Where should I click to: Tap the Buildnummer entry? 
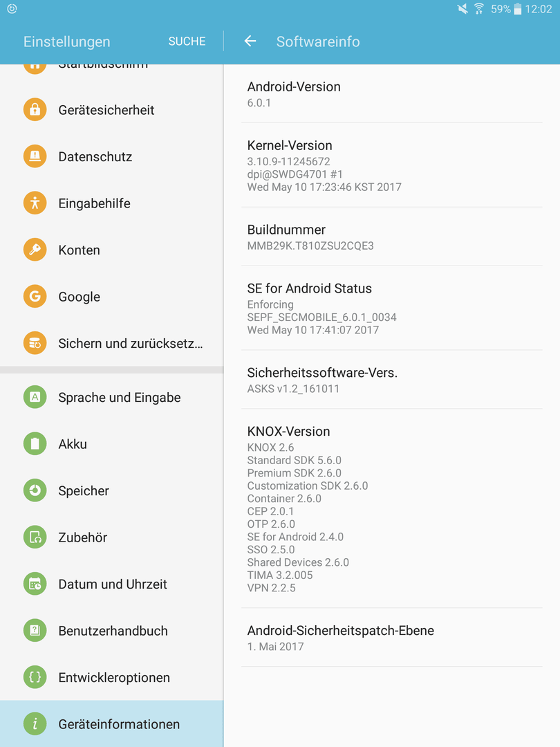pyautogui.click(x=391, y=237)
